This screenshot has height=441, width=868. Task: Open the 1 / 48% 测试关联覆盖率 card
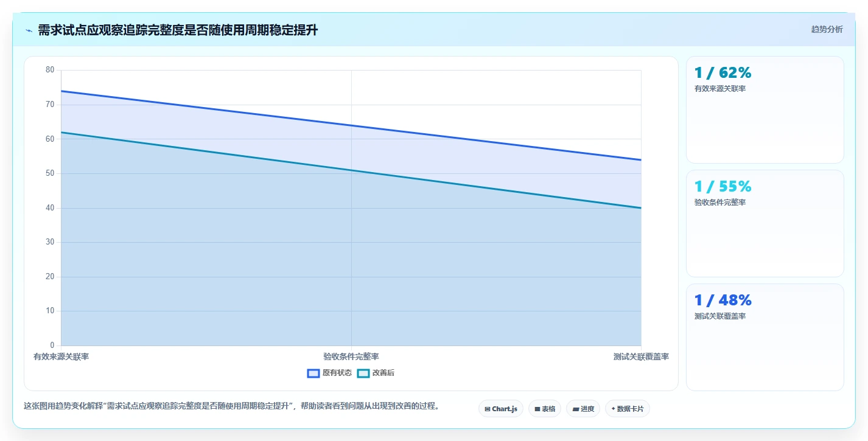point(765,337)
